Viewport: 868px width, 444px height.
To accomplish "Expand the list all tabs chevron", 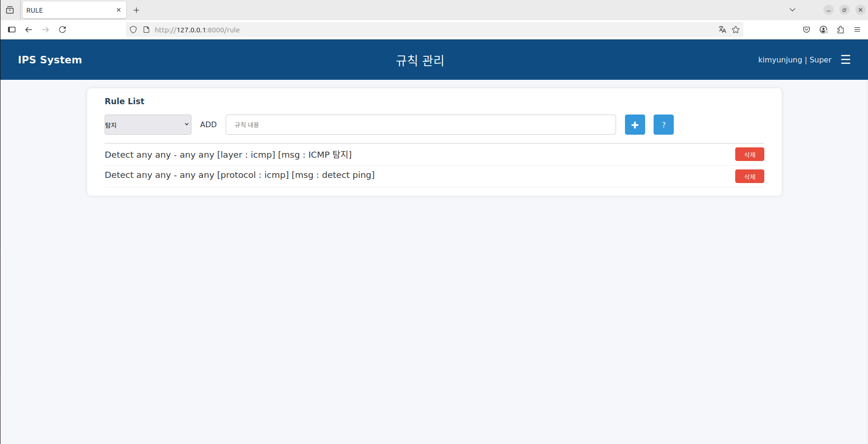I will [792, 10].
